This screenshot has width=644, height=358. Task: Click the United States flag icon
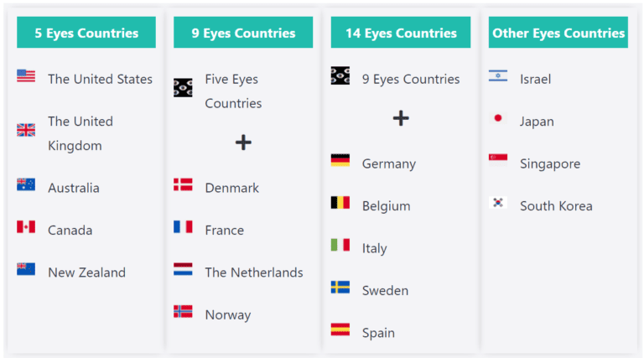click(x=26, y=76)
